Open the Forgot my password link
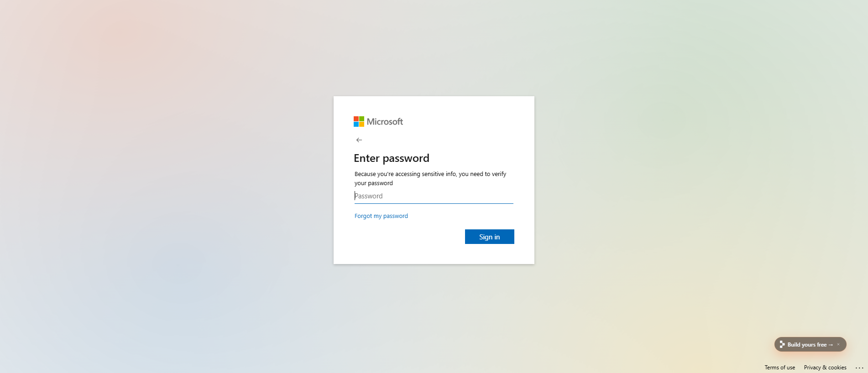868x373 pixels. 381,216
